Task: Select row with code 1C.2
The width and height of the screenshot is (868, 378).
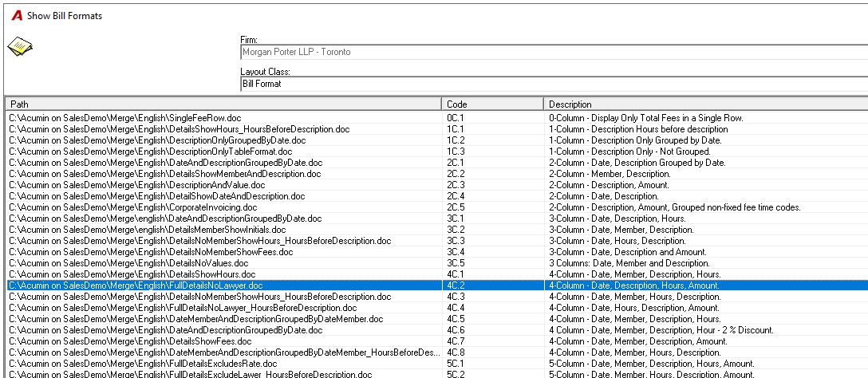Action: pos(436,140)
